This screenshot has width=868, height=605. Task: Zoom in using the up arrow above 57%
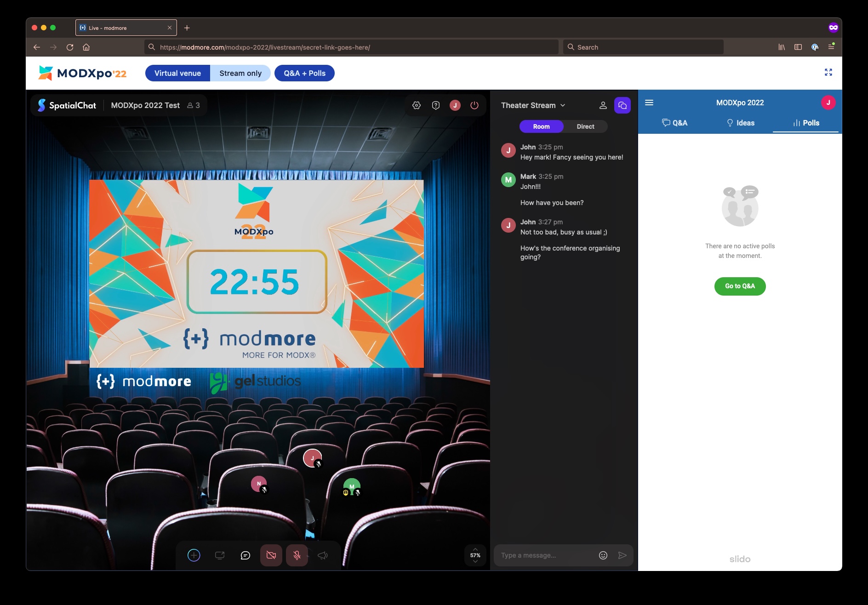pyautogui.click(x=475, y=549)
